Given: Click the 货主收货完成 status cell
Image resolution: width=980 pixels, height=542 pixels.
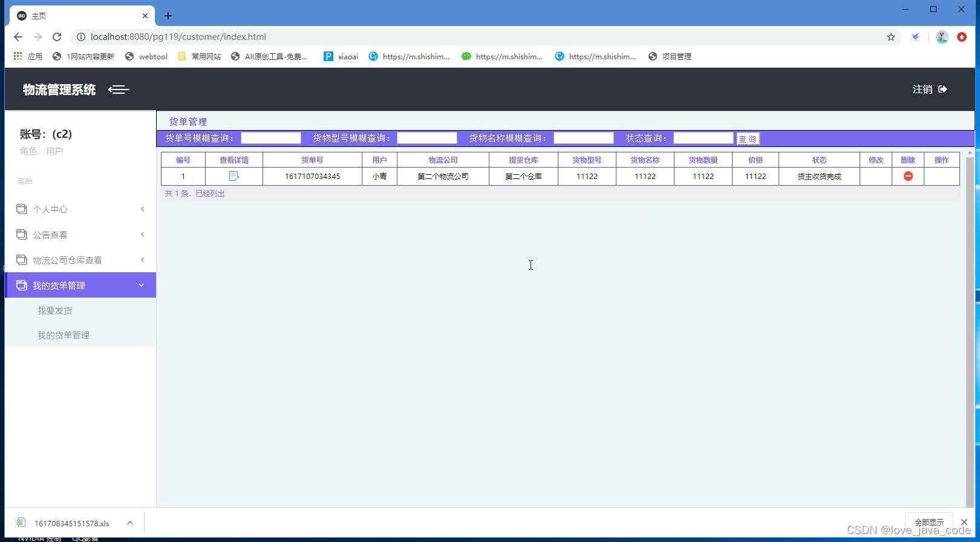Looking at the screenshot, I should 819,176.
